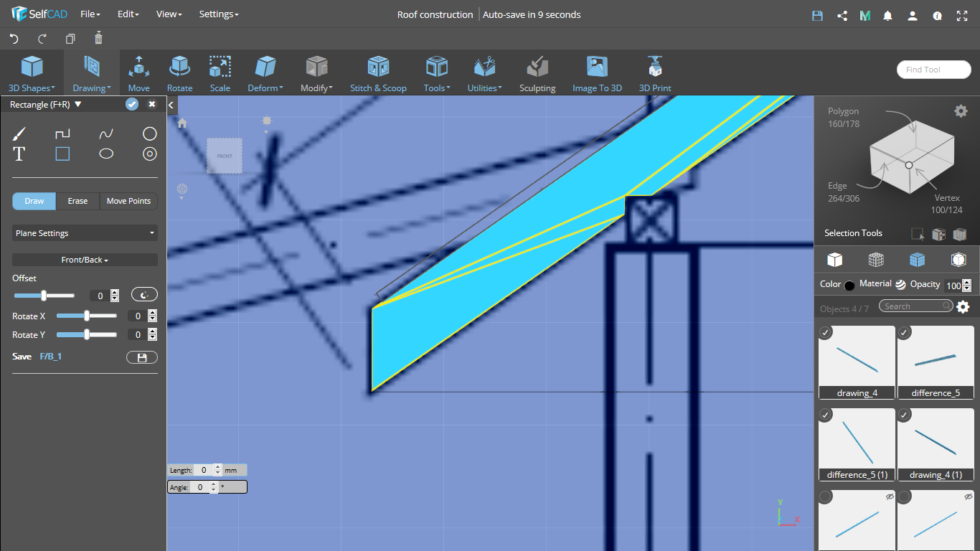
Task: Select the ellipse drawing tool
Action: click(106, 154)
